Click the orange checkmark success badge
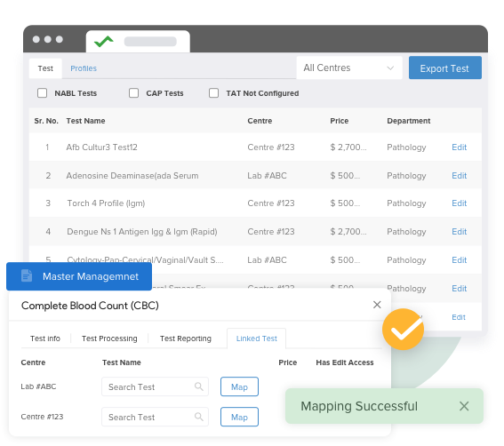The height and width of the screenshot is (446, 504). tap(403, 330)
